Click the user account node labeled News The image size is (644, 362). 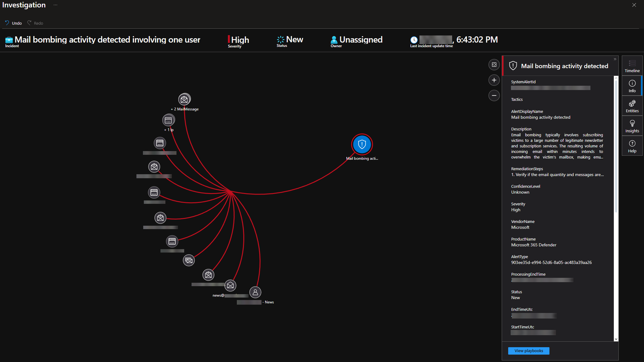point(255,292)
